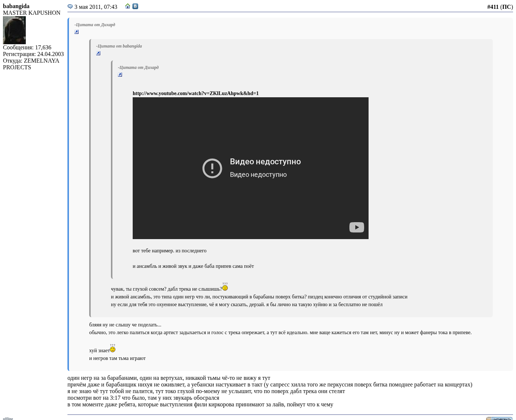Click 'Цитата от babangida' quote header
The height and width of the screenshot is (420, 516).
[119, 46]
